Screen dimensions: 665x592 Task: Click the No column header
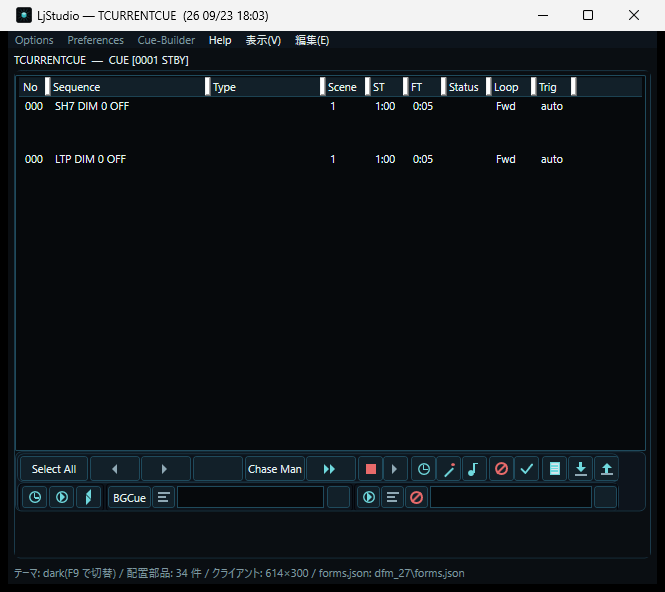pos(32,87)
